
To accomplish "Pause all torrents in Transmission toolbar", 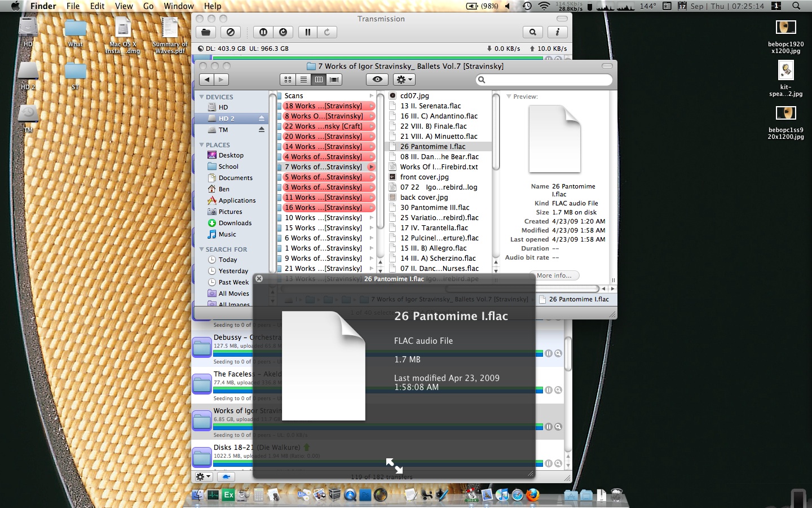I will 263,32.
